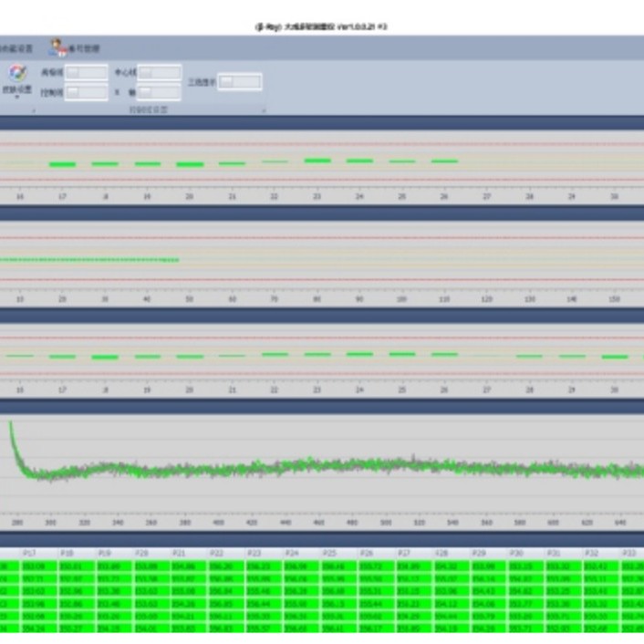
Task: Select the P28 column header
Action: (x=452, y=554)
